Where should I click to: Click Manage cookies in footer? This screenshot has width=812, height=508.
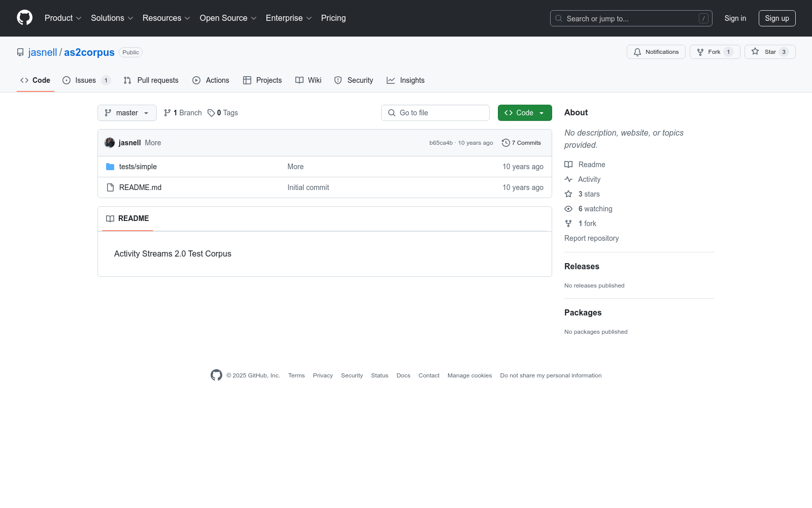pyautogui.click(x=469, y=375)
